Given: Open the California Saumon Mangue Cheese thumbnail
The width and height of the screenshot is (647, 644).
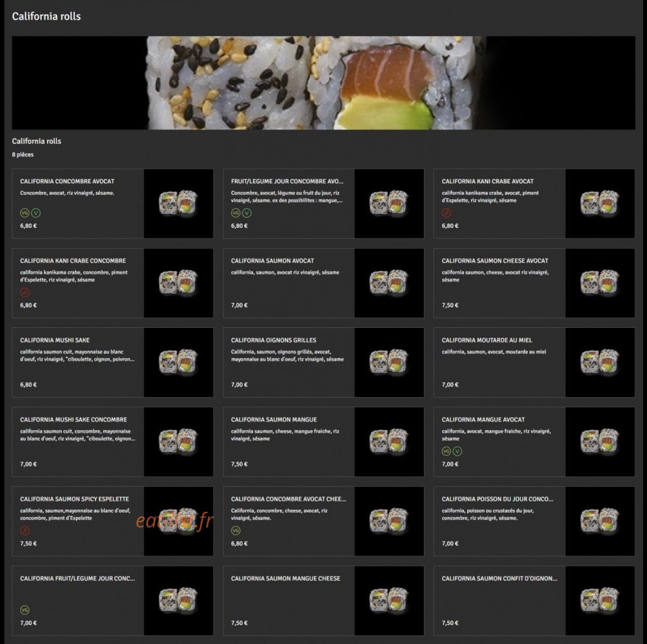Looking at the screenshot, I should [389, 601].
